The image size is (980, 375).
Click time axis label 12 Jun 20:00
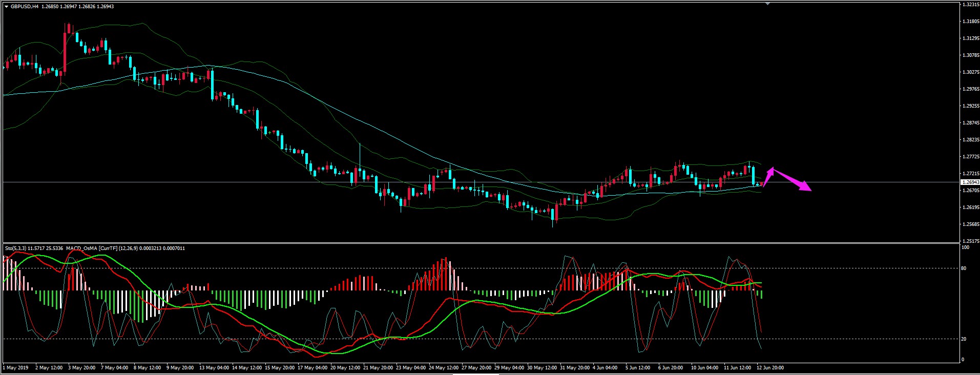pos(770,368)
